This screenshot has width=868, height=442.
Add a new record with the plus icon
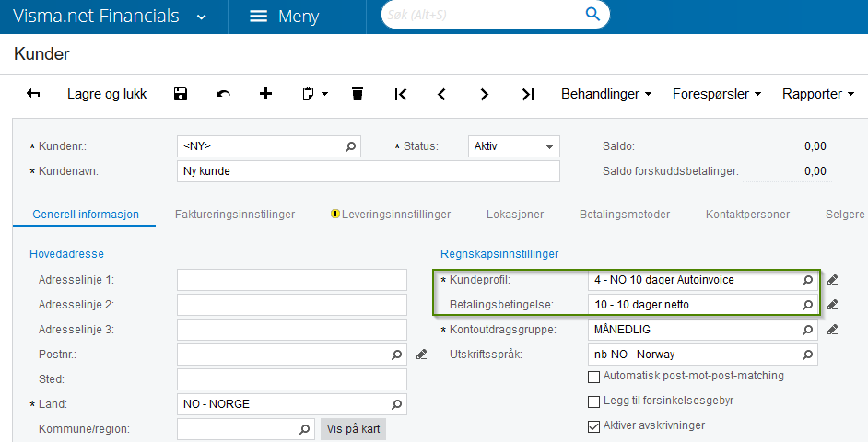tap(266, 94)
